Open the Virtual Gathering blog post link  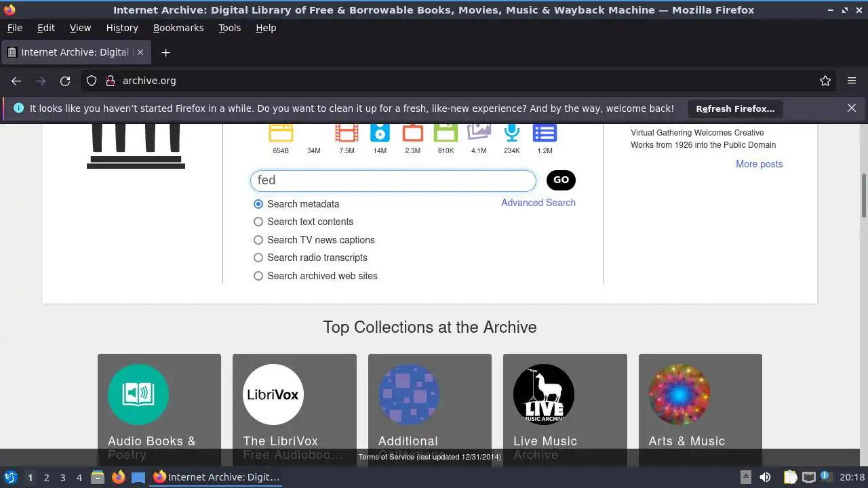(x=703, y=139)
